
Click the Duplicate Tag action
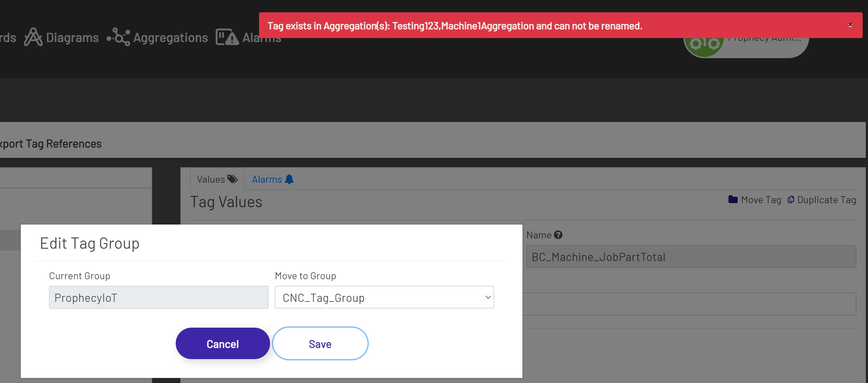(x=826, y=199)
